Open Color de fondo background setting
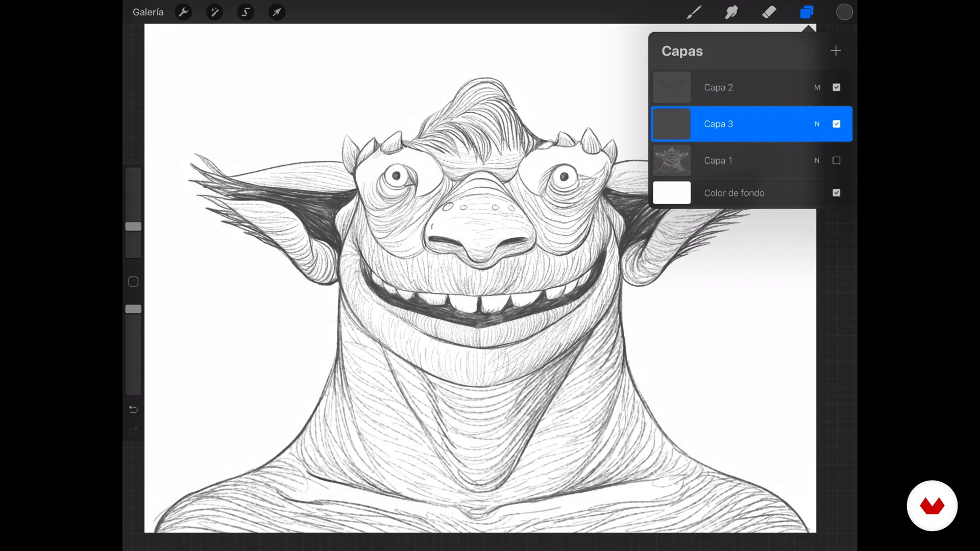 pos(752,193)
